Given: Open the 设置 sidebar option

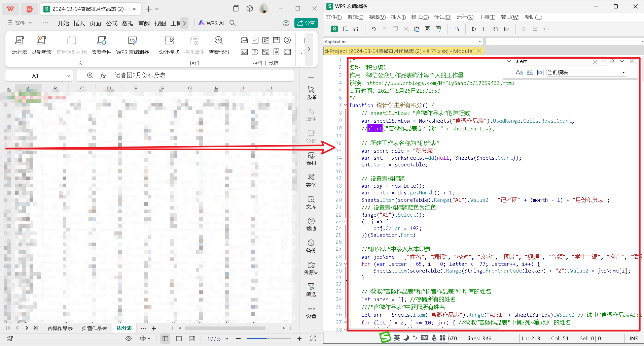Looking at the screenshot, I should pyautogui.click(x=311, y=312).
